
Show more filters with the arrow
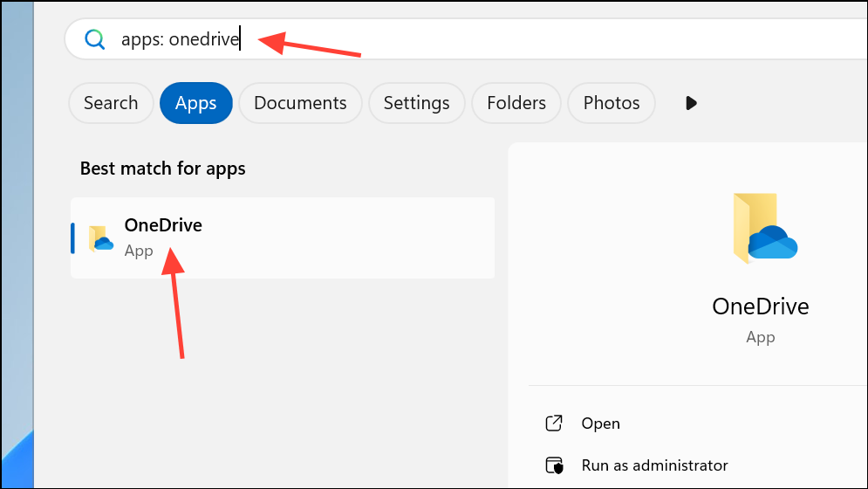click(690, 103)
